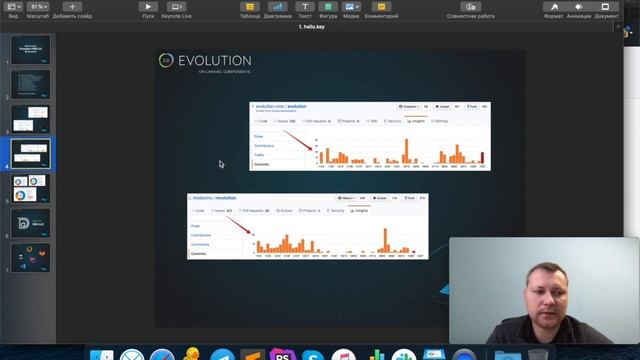Click the document title 1. hello.key
Image resolution: width=640 pixels, height=360 pixels.
(x=311, y=27)
